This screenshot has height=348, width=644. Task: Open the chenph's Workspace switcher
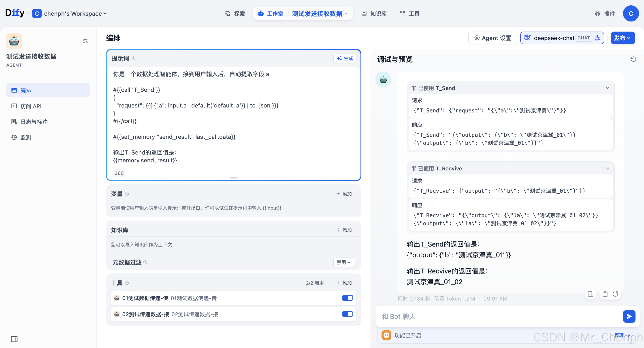[70, 13]
